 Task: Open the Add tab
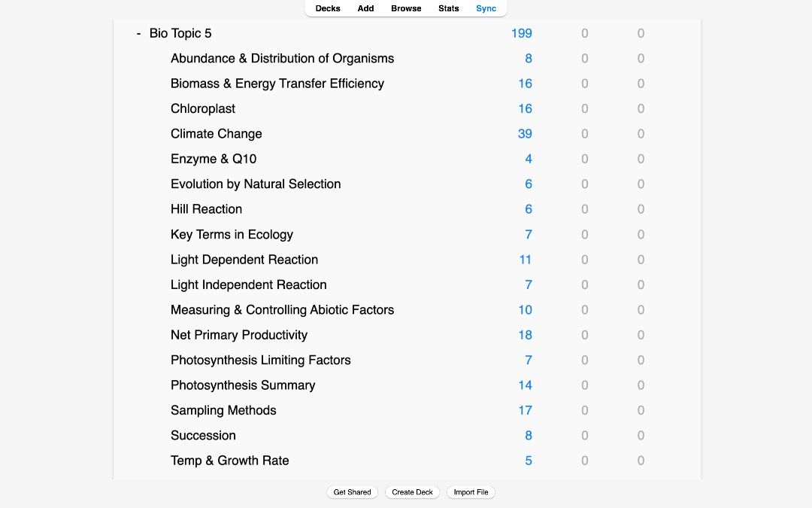pos(365,8)
